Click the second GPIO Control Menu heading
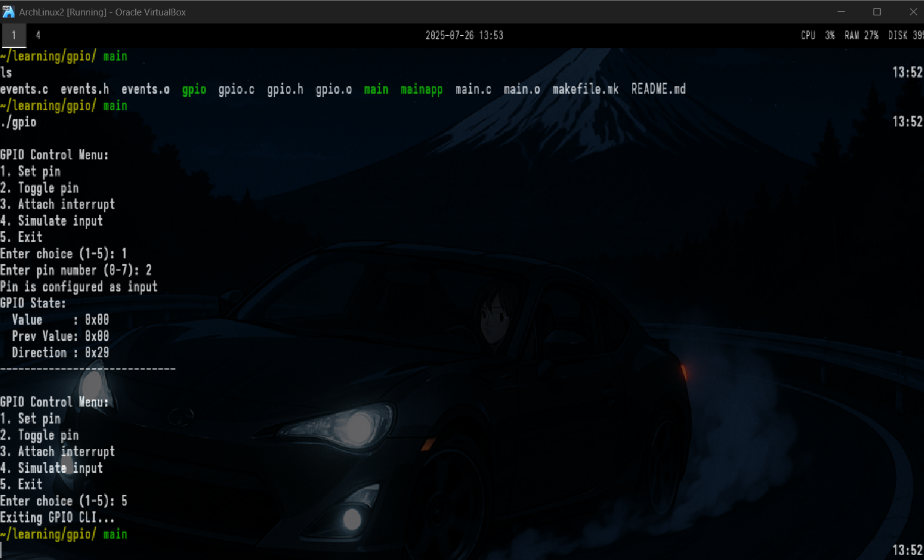 54,402
